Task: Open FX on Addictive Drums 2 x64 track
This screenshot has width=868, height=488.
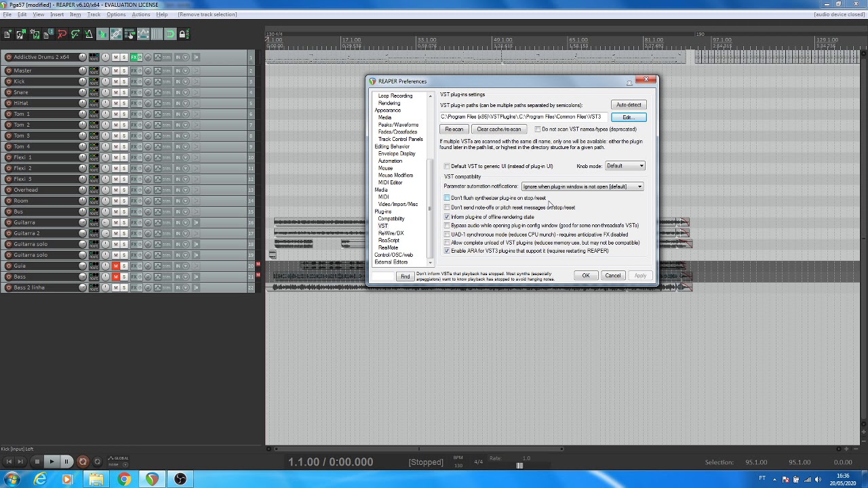Action: coord(135,57)
